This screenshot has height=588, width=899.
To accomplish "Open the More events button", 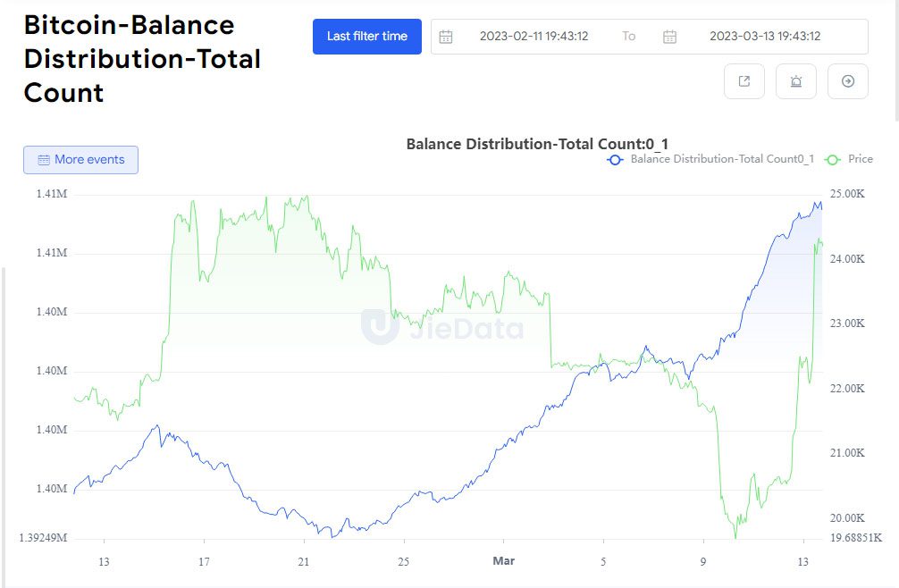I will [x=80, y=160].
